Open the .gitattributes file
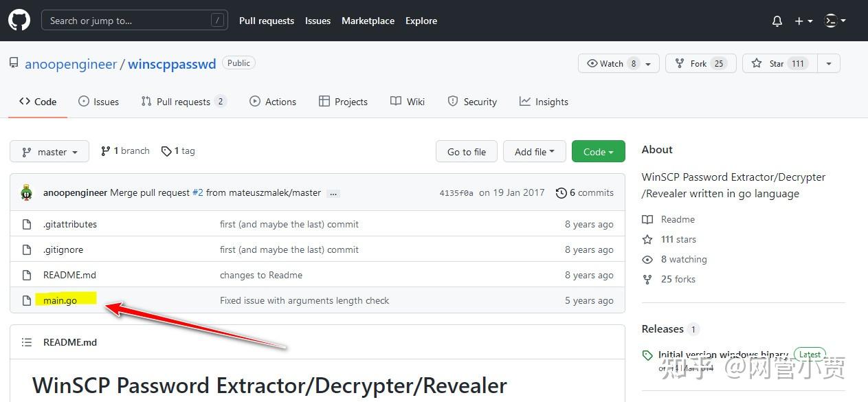Screen dimensions: 868x402 pyautogui.click(x=70, y=224)
